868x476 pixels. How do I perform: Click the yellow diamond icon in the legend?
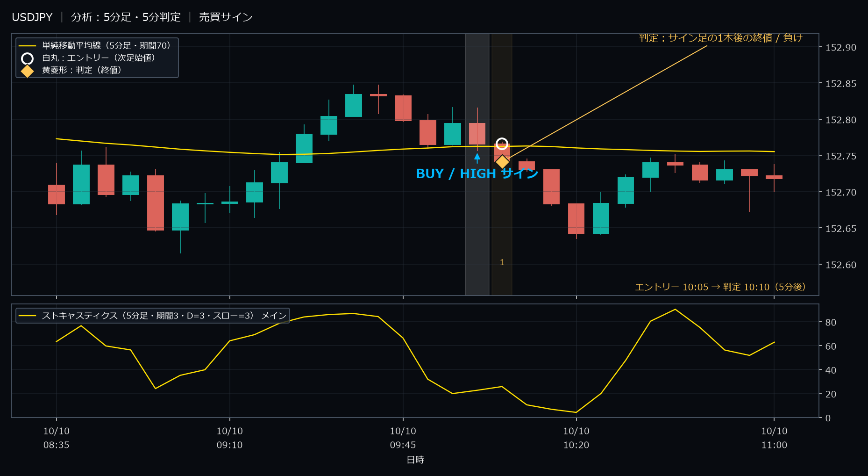tap(28, 71)
